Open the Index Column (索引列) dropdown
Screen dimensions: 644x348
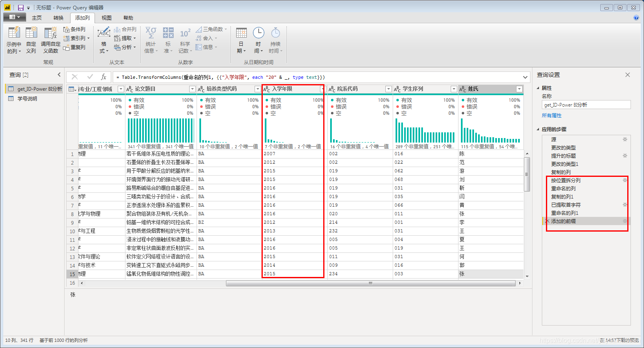(x=88, y=38)
